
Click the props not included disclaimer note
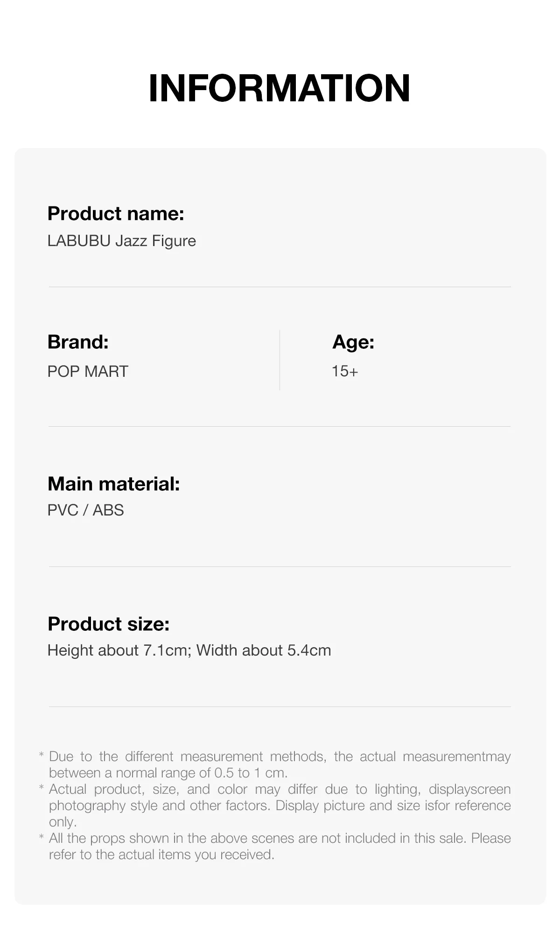click(x=280, y=846)
